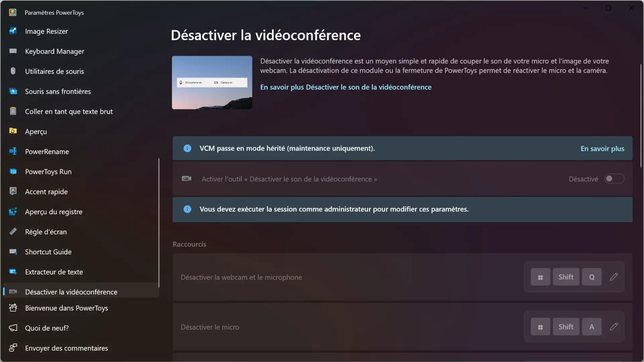
Task: Select Aperçu du registre module
Action: 54,211
